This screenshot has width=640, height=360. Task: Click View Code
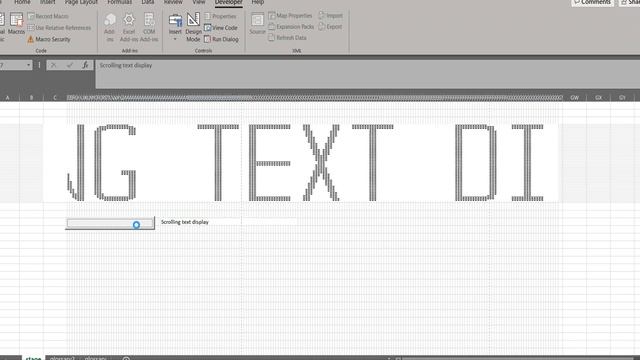221,28
